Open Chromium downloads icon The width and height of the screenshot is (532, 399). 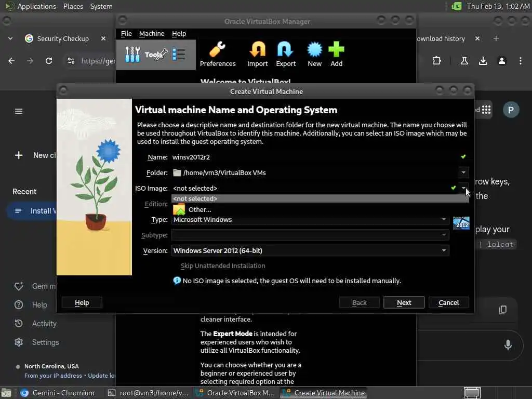point(483,61)
